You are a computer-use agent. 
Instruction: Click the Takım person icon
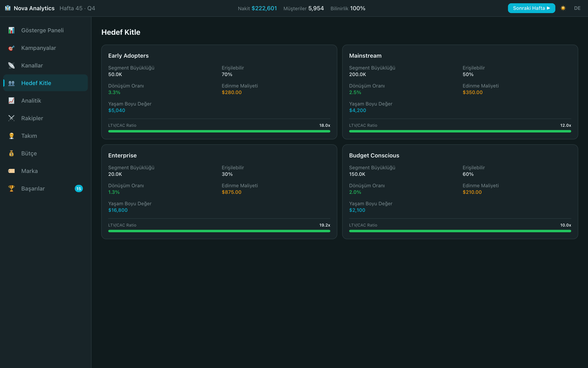click(11, 136)
